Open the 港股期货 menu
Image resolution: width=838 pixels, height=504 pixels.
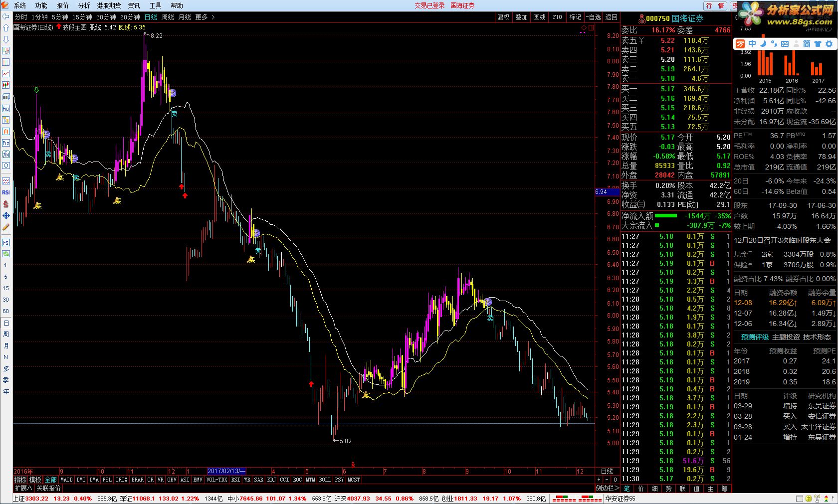(x=109, y=5)
